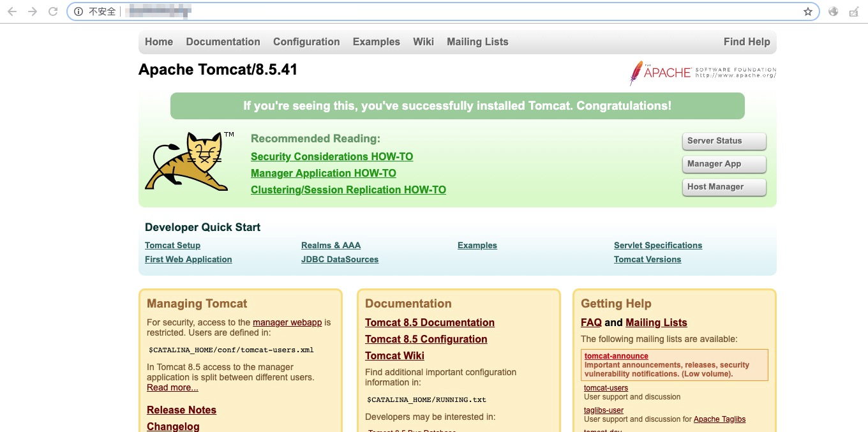Image resolution: width=868 pixels, height=432 pixels.
Task: Go back using the browser back arrow
Action: tap(11, 11)
